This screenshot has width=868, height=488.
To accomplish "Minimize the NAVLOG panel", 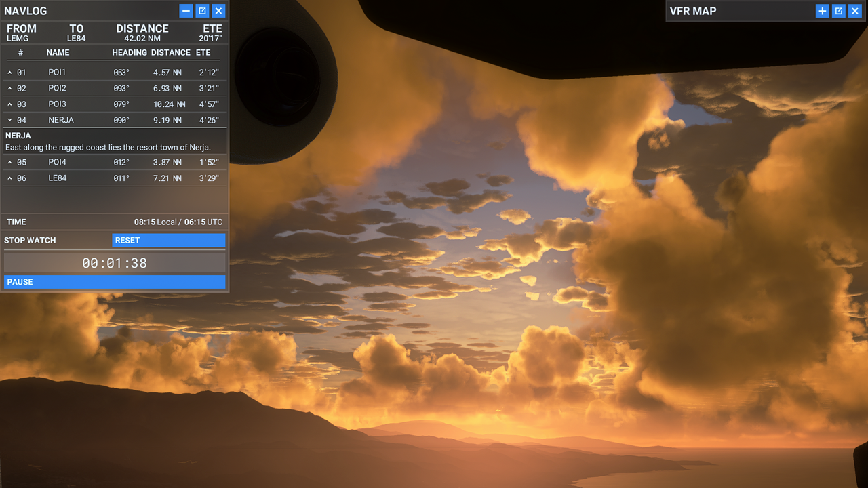I will click(x=186, y=11).
